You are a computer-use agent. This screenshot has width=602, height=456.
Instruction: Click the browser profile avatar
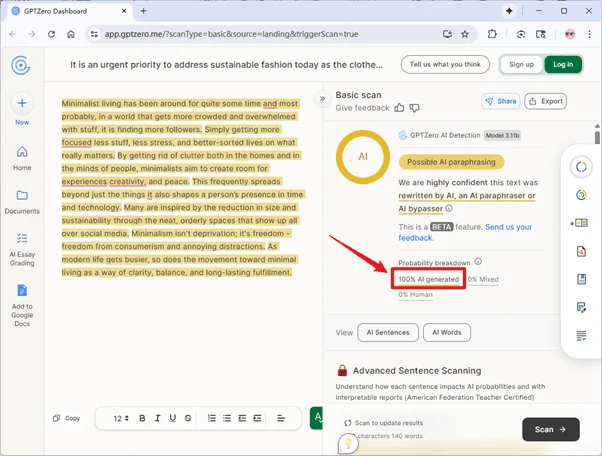coord(570,34)
